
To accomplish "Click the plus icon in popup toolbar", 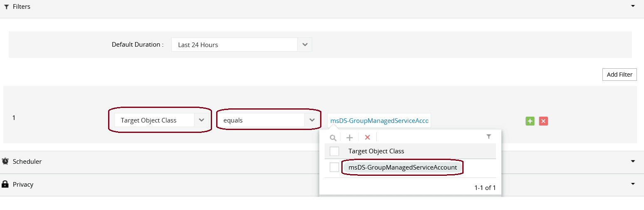I will [350, 137].
